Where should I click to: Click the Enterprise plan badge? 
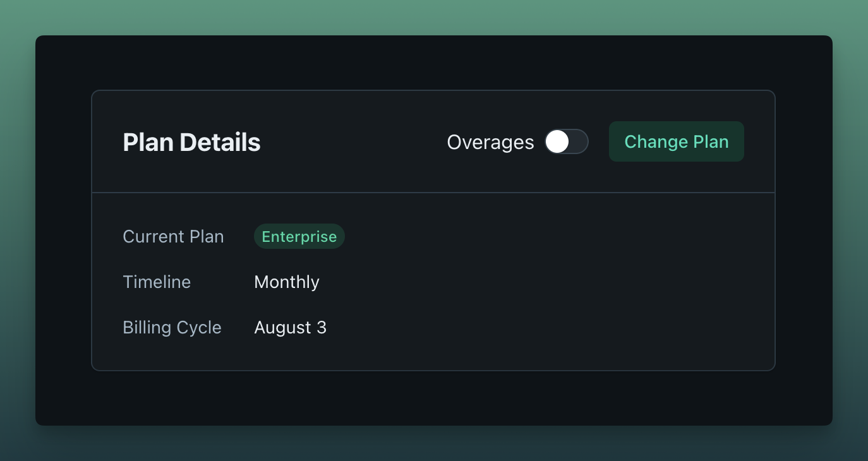(299, 237)
